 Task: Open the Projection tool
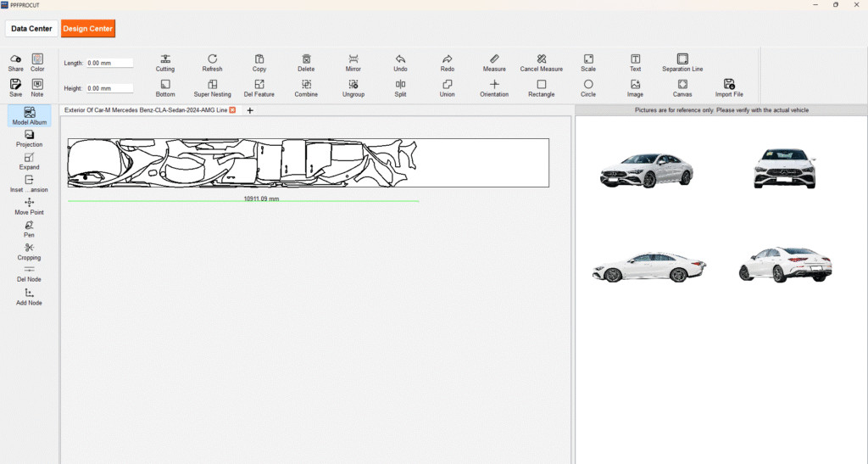pos(29,135)
